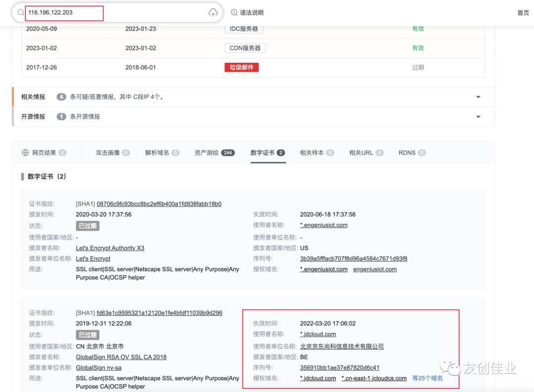Click the IDC服务器 tag
This screenshot has width=534, height=392.
pos(244,29)
